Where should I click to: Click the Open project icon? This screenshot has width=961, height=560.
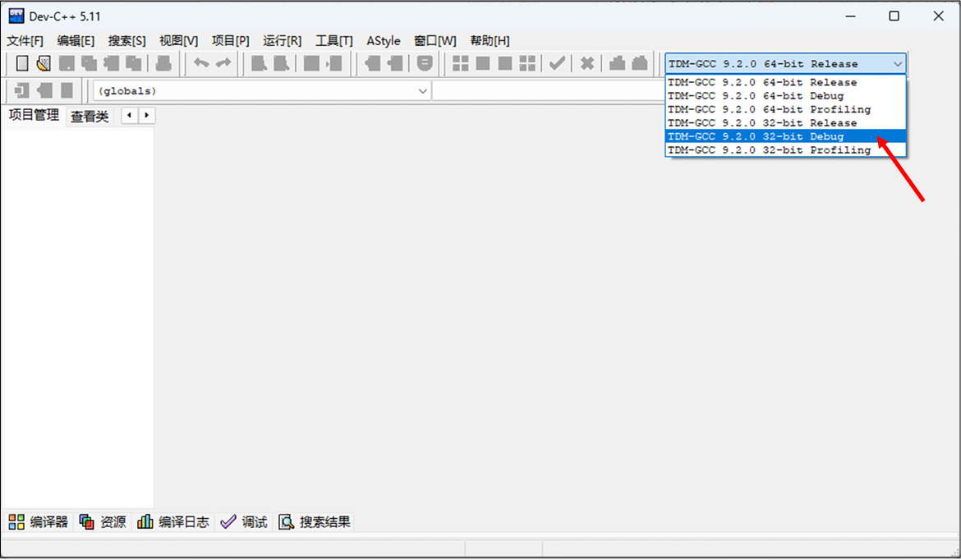tap(43, 63)
